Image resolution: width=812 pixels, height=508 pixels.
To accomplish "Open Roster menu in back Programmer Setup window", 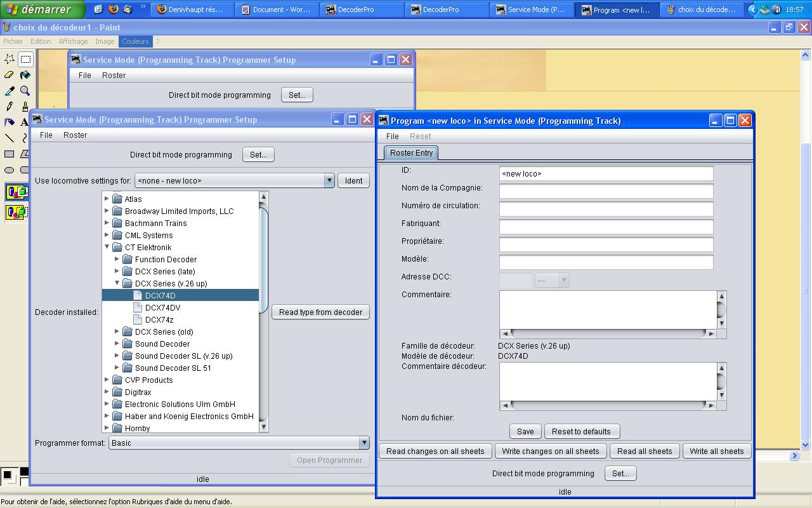I will click(114, 75).
